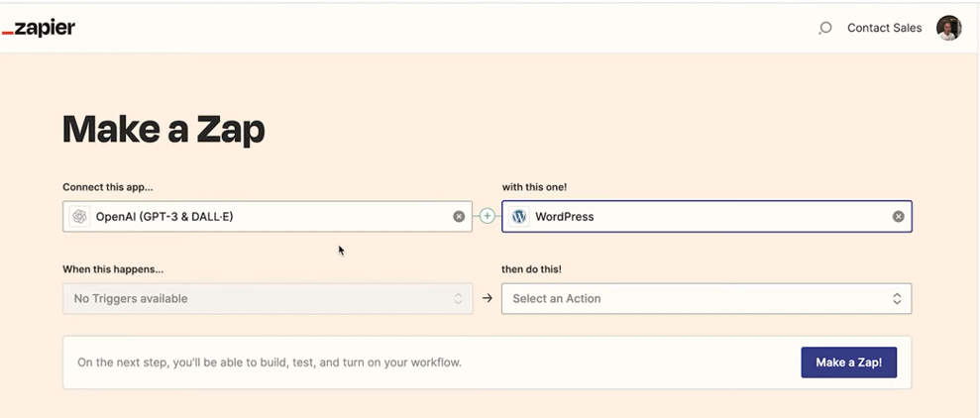Click the Make a Zap heading
Viewport: 980px width, 418px height.
pos(163,130)
